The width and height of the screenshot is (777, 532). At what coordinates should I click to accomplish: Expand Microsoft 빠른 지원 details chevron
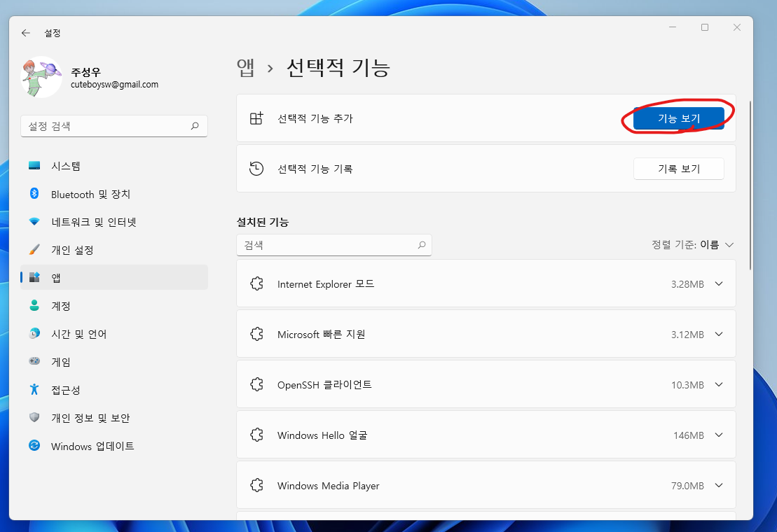click(719, 334)
